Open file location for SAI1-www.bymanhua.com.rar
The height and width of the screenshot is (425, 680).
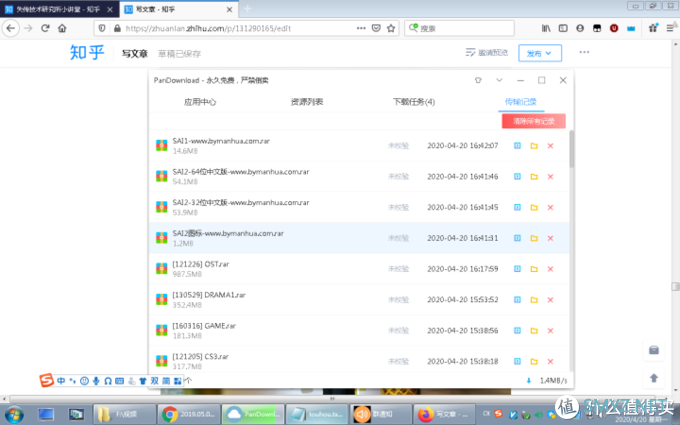click(x=534, y=146)
